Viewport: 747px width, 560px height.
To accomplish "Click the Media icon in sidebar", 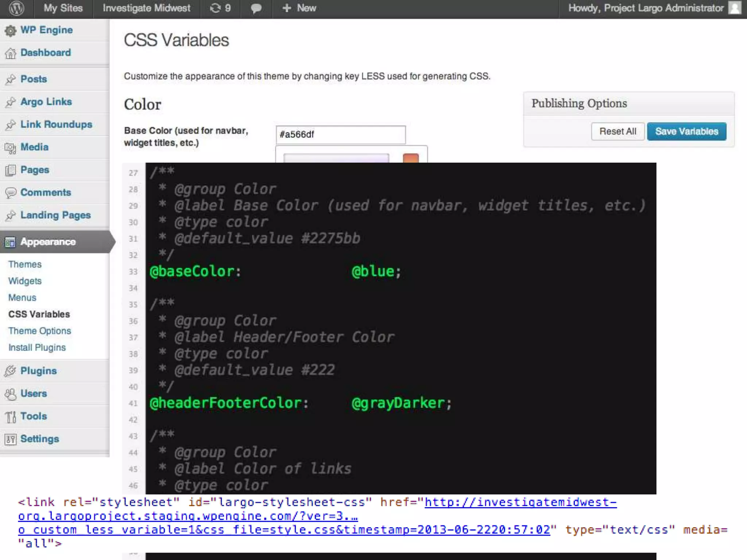I will (x=10, y=148).
